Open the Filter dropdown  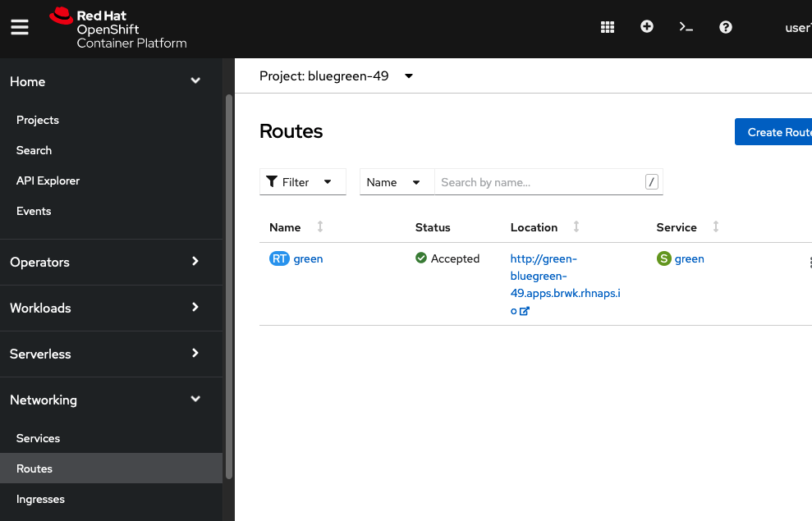tap(302, 182)
